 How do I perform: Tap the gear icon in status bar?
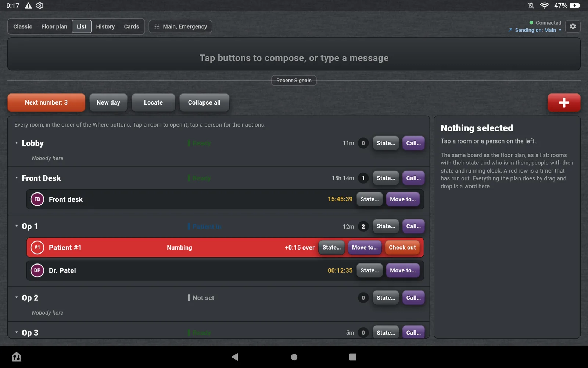click(40, 6)
